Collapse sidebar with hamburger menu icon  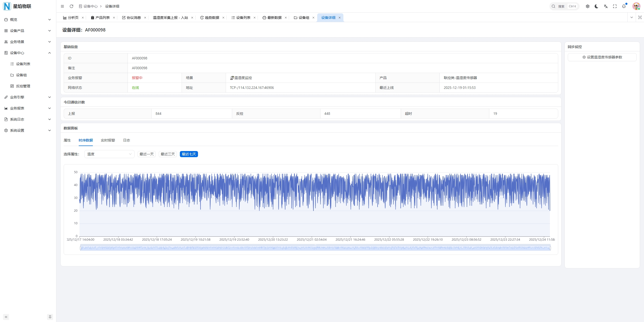pos(62,6)
